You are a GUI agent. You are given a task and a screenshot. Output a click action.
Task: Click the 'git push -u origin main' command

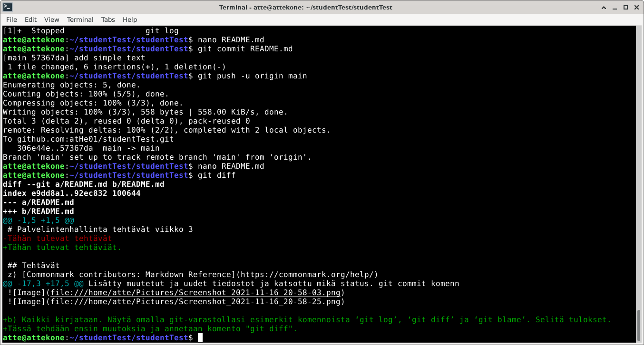click(x=252, y=76)
